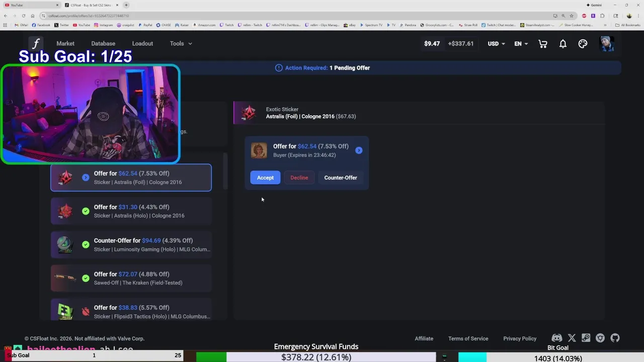
Task: Go back in browser history
Action: pyautogui.click(x=6, y=16)
